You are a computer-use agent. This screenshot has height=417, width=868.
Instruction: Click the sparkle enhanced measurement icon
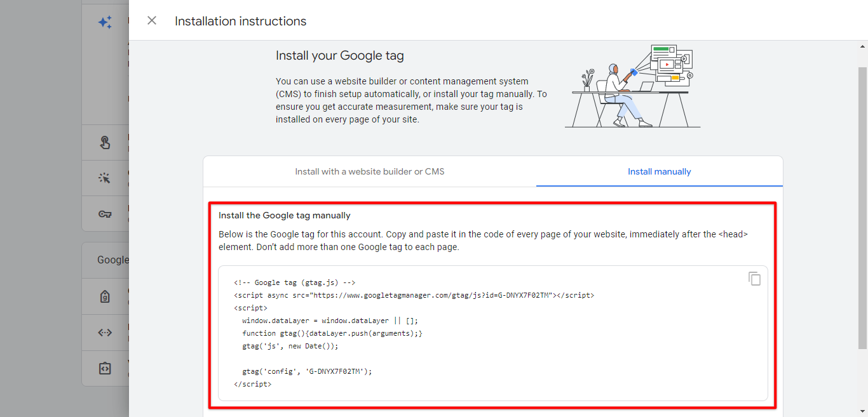pyautogui.click(x=105, y=23)
